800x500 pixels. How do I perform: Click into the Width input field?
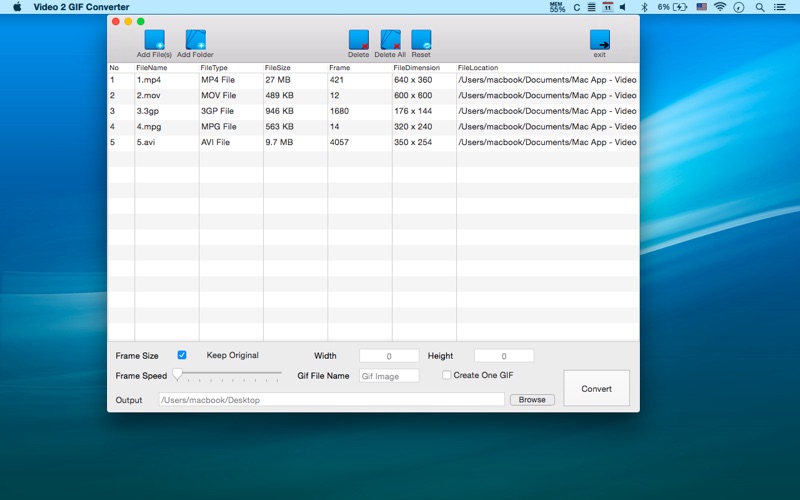pos(389,356)
